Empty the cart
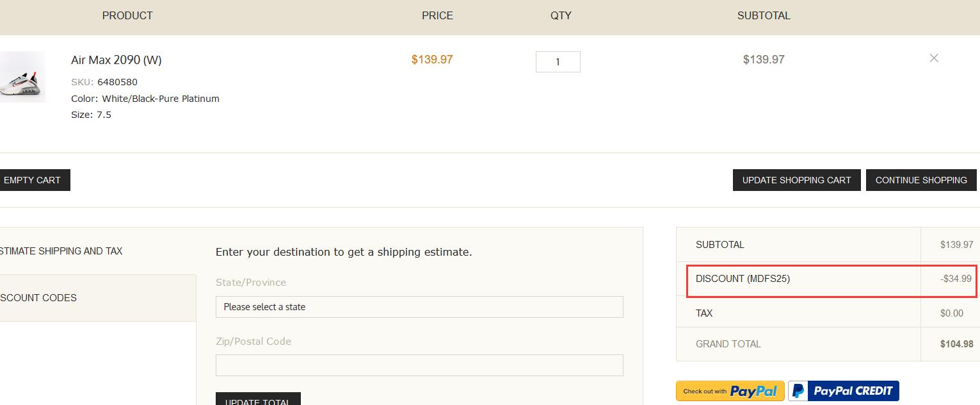 pyautogui.click(x=33, y=180)
